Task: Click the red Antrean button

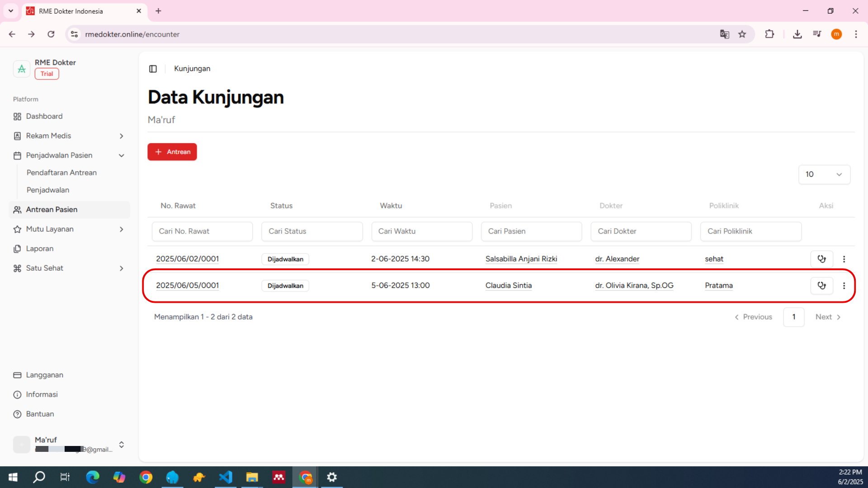Action: [x=172, y=152]
